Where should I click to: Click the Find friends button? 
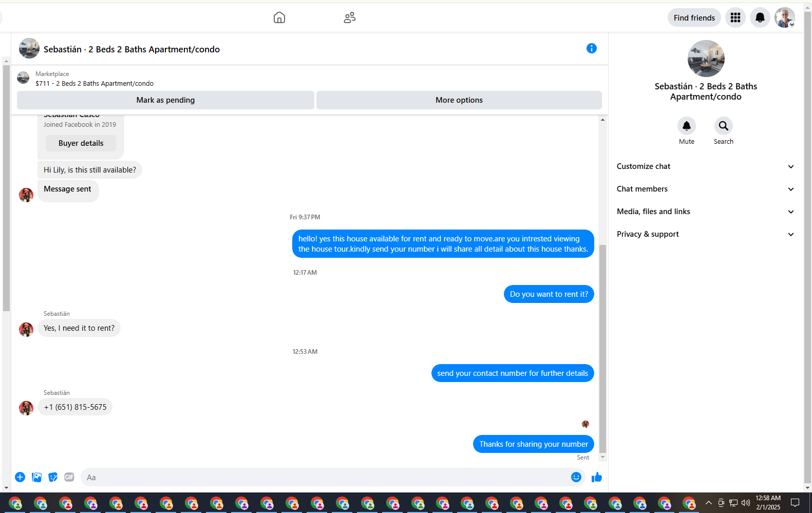(x=694, y=18)
